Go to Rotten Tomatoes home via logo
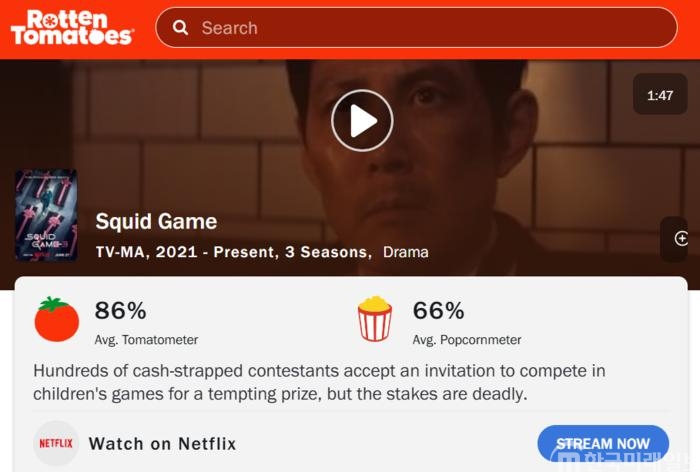Screen dimensions: 700x472 tap(71, 28)
